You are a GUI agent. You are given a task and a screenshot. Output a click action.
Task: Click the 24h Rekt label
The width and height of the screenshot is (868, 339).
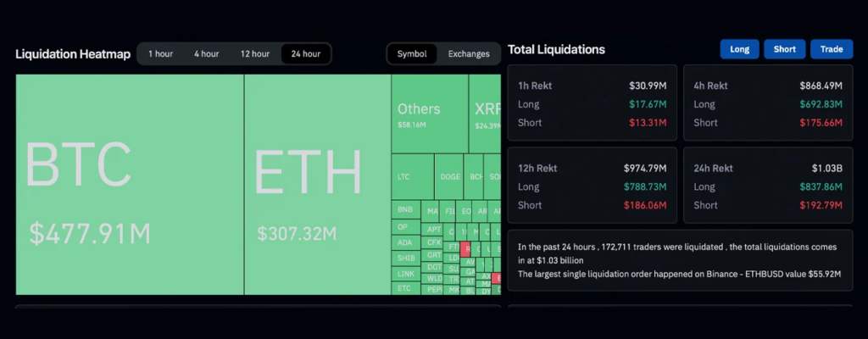click(x=714, y=169)
